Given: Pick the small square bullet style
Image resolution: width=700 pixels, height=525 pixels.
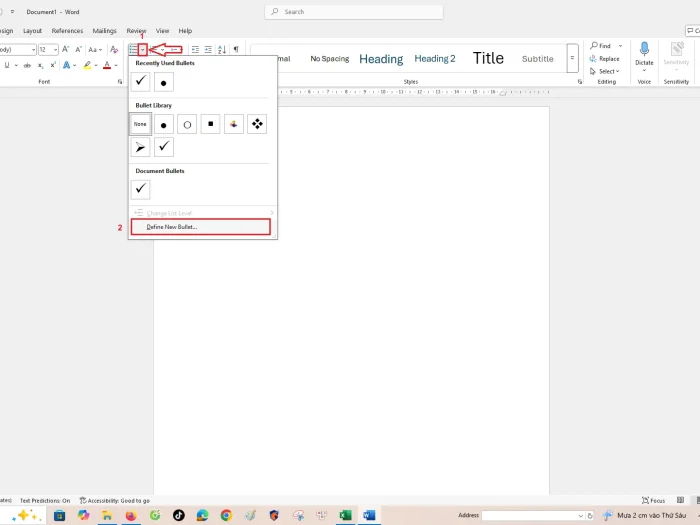Looking at the screenshot, I should click(x=211, y=124).
